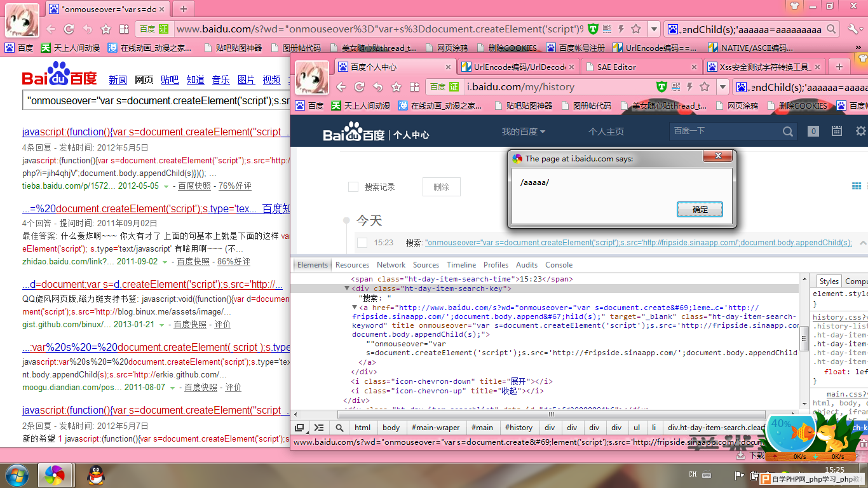The width and height of the screenshot is (868, 488).
Task: Tick the 搜索记录 checkbox
Action: [353, 187]
